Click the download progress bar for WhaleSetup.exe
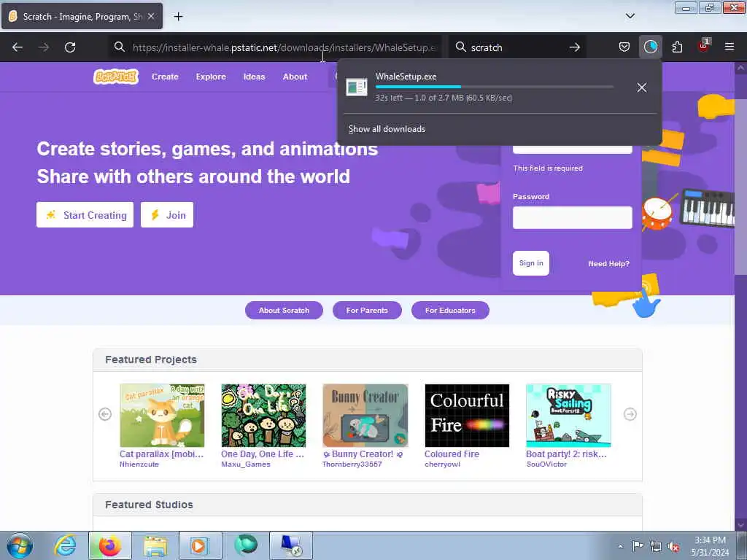 click(x=494, y=87)
